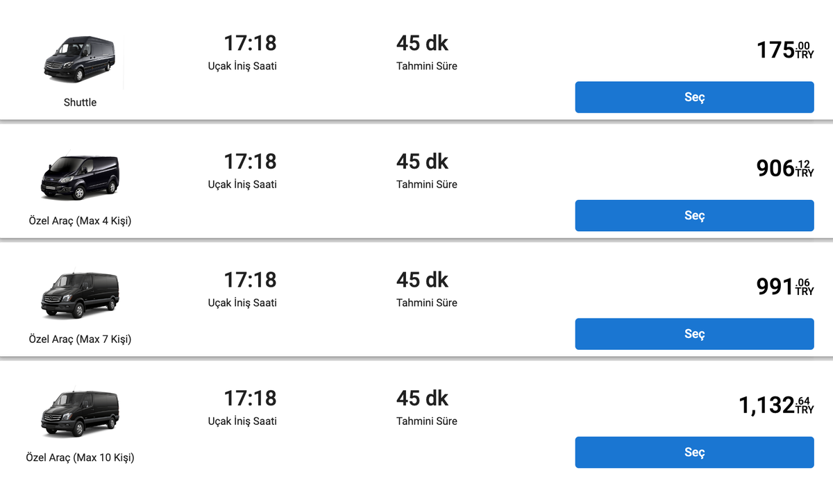
Task: Click the 906.12 TRY price
Action: pyautogui.click(x=784, y=168)
